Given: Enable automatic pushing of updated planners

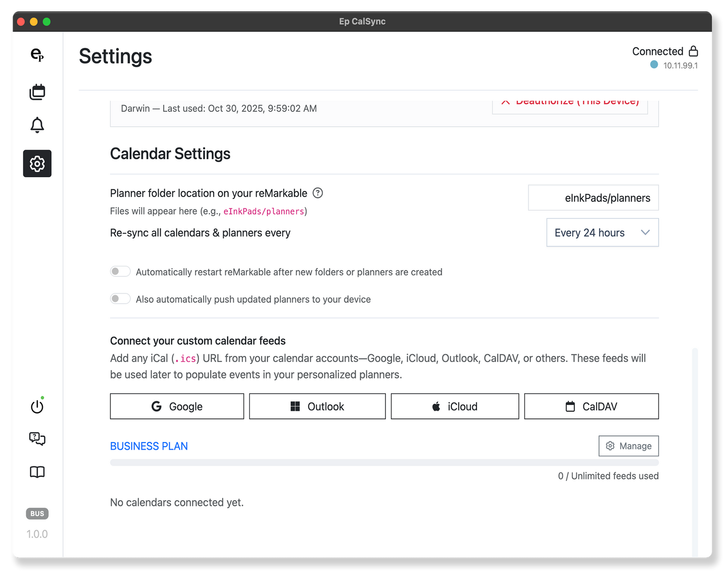Looking at the screenshot, I should click(120, 298).
